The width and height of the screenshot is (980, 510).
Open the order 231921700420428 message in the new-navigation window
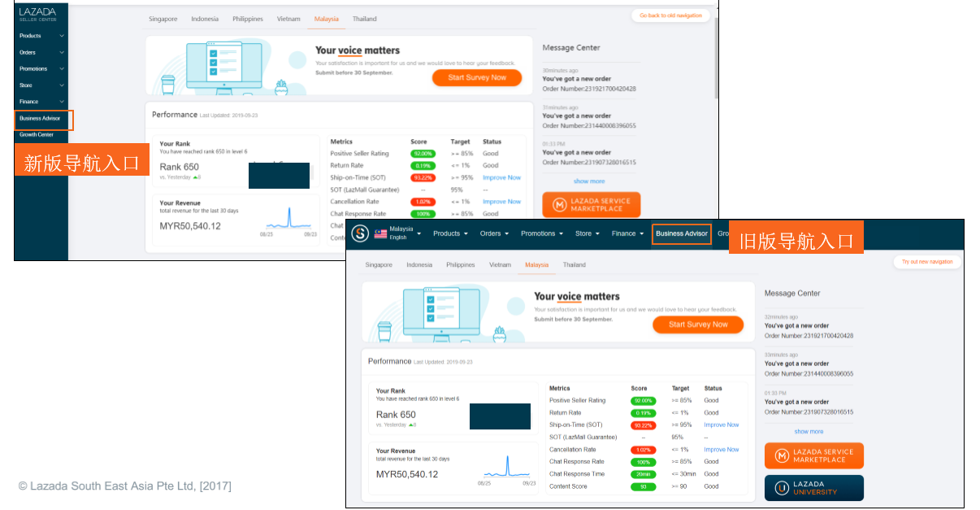589,80
